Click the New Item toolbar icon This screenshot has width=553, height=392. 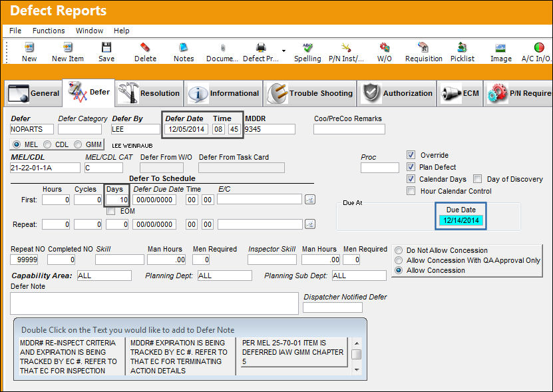pos(67,47)
